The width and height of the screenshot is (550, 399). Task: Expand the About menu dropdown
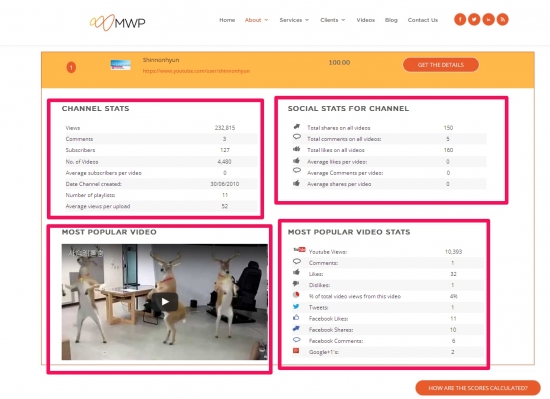pyautogui.click(x=256, y=20)
